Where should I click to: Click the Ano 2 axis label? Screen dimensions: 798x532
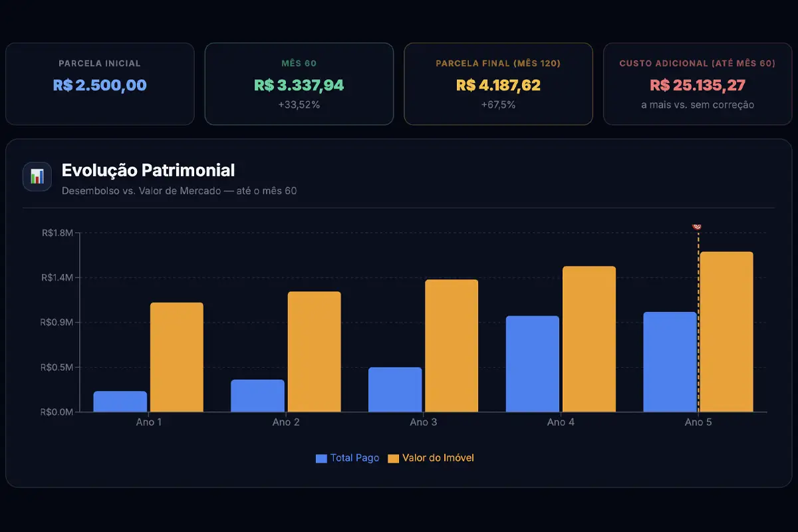[x=286, y=422]
